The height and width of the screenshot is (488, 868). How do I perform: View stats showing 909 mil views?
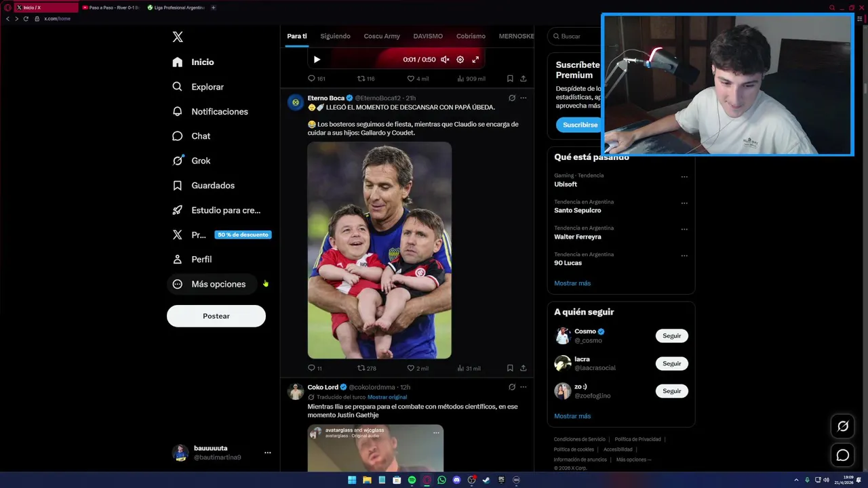click(x=471, y=79)
